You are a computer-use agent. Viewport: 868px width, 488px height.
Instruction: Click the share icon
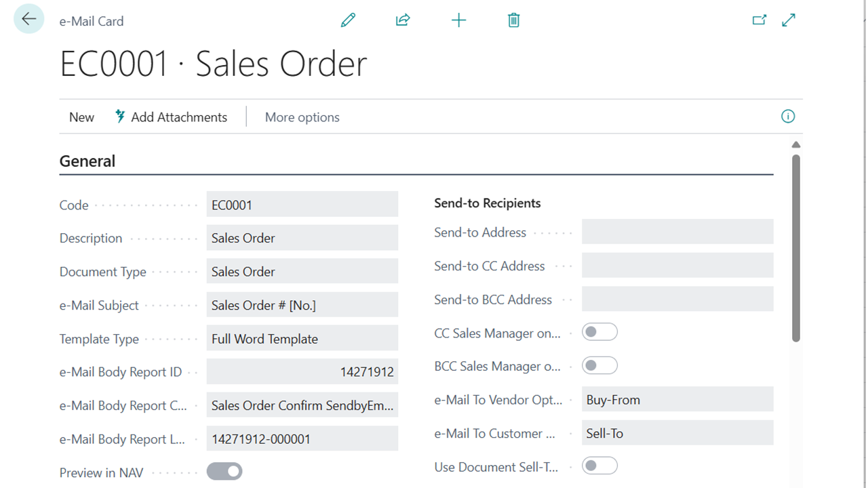(x=403, y=20)
